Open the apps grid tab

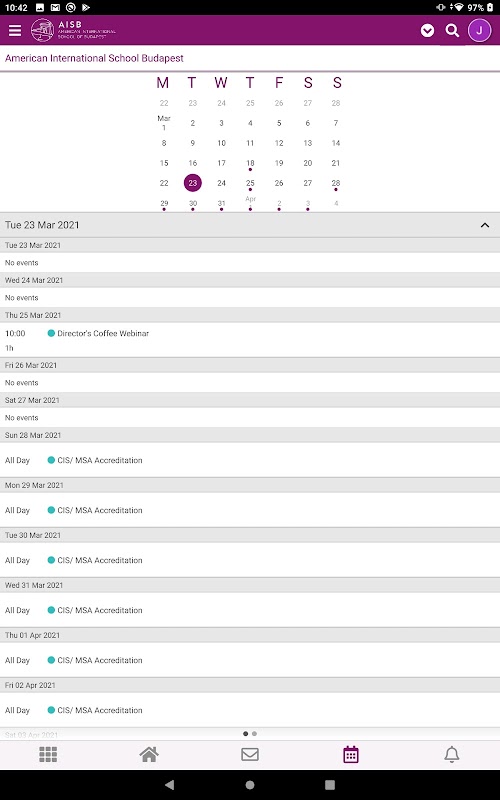48,754
